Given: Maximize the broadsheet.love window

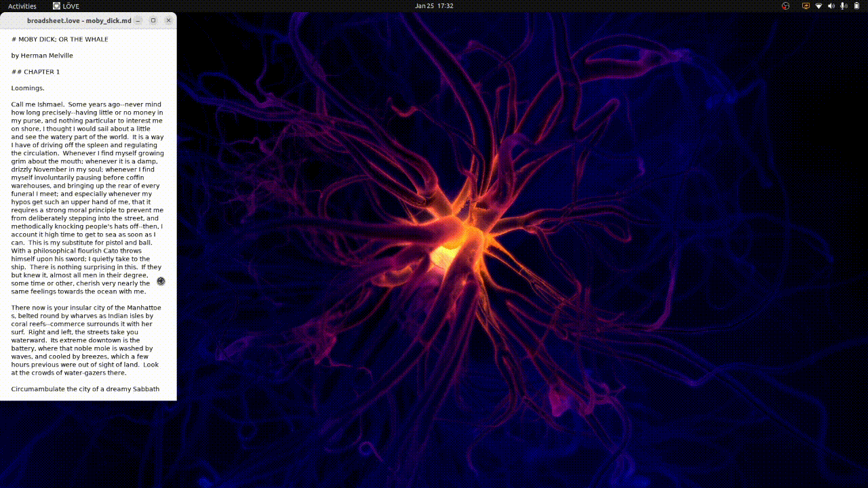Looking at the screenshot, I should tap(153, 20).
